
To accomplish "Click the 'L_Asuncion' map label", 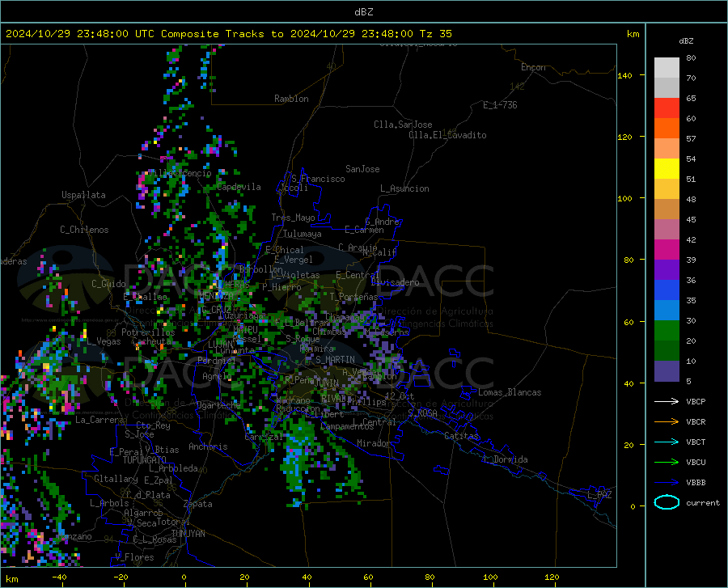I will [x=404, y=188].
